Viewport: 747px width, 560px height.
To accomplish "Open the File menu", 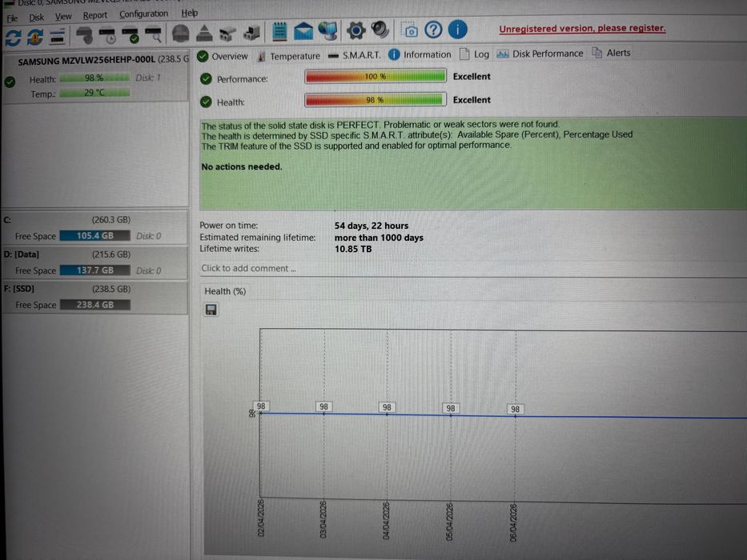I will point(12,18).
